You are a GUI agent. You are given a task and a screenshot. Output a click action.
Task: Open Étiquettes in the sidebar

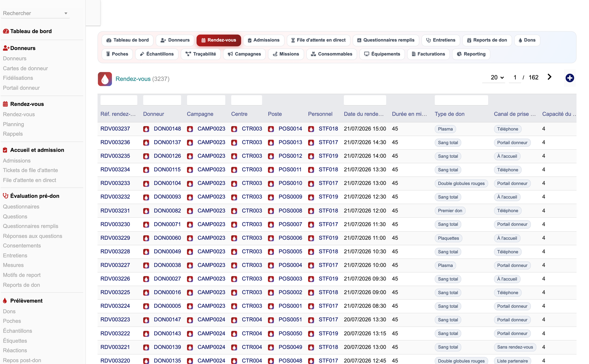coord(15,341)
